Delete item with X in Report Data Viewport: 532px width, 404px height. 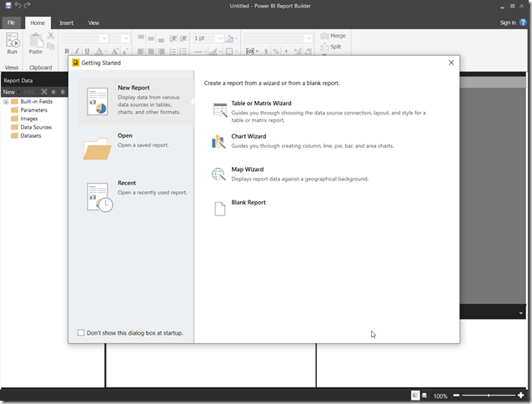point(44,92)
